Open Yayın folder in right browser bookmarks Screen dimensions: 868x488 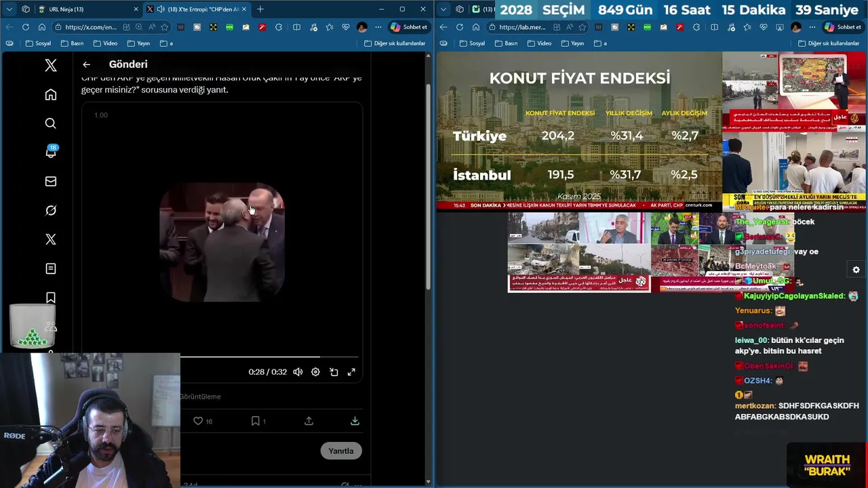(572, 43)
